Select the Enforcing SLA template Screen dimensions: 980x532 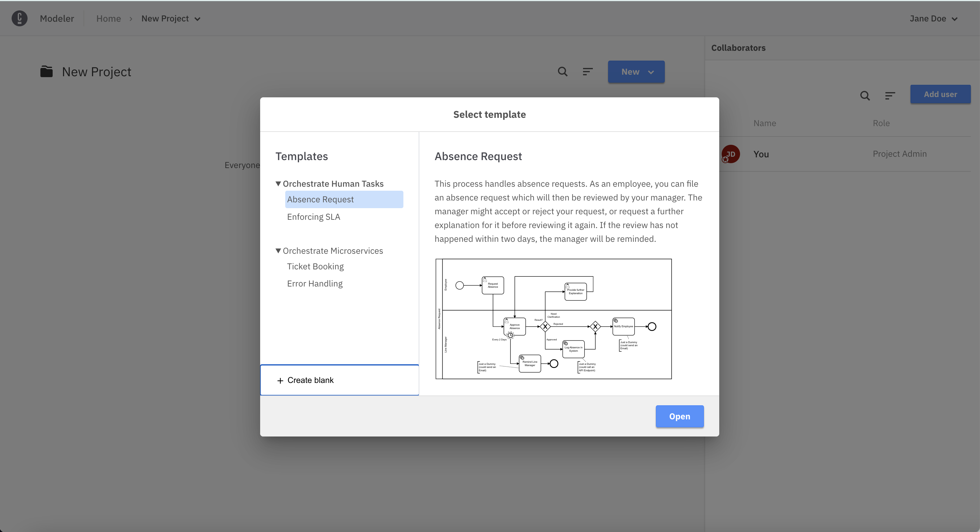314,216
